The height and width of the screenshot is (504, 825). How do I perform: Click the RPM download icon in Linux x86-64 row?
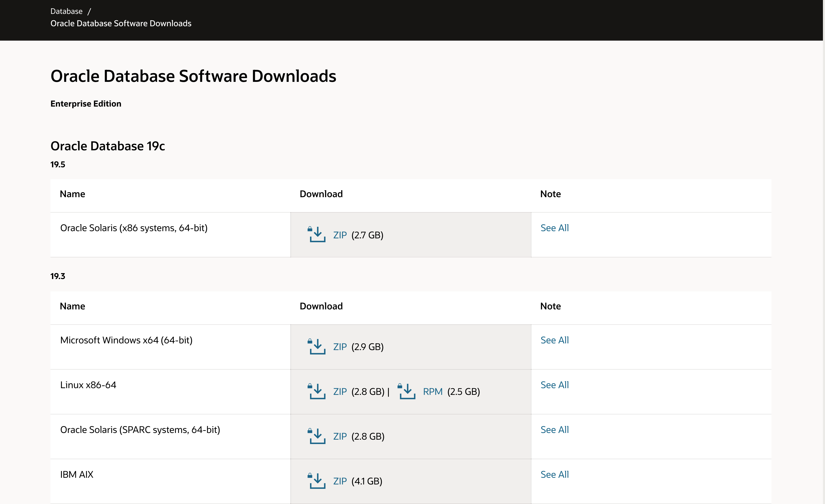pyautogui.click(x=407, y=391)
